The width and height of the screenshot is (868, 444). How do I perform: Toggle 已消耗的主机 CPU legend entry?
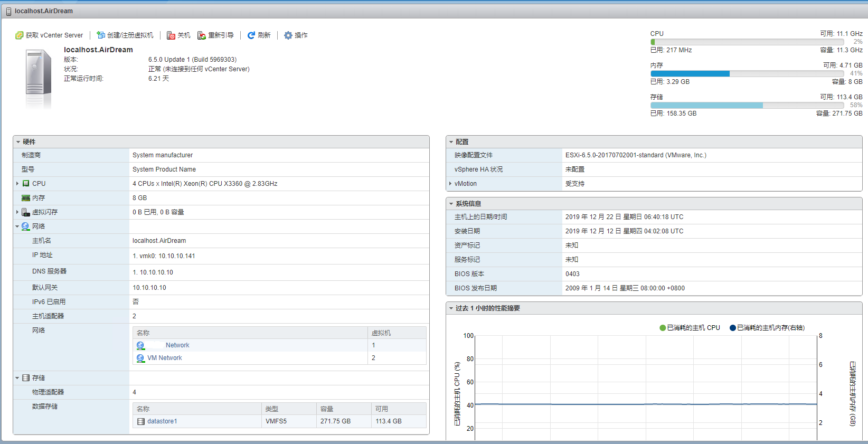point(690,328)
